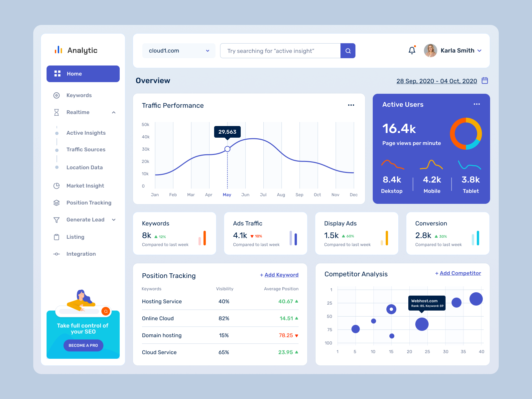Screen dimensions: 532x399
Task: Click the Cloud Service keyword row
Action: pos(220,352)
